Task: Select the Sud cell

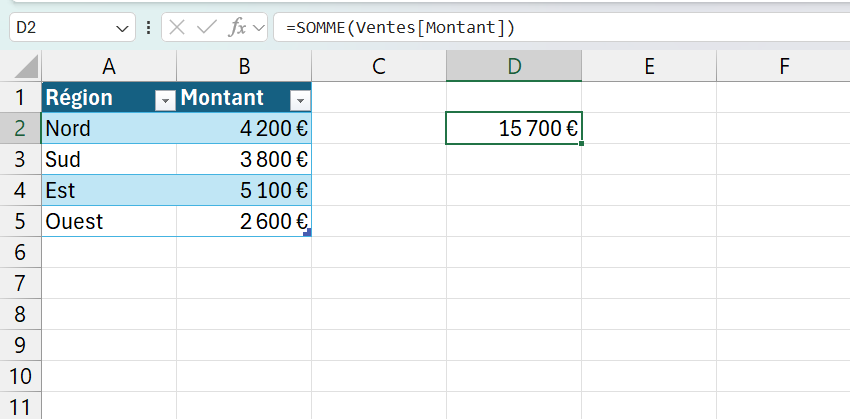Action: click(x=109, y=159)
